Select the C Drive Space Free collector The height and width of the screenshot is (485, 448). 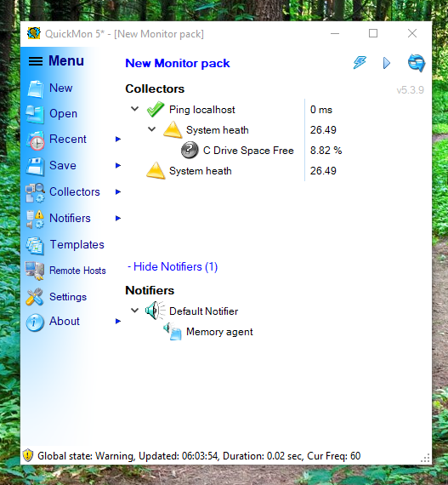click(248, 151)
